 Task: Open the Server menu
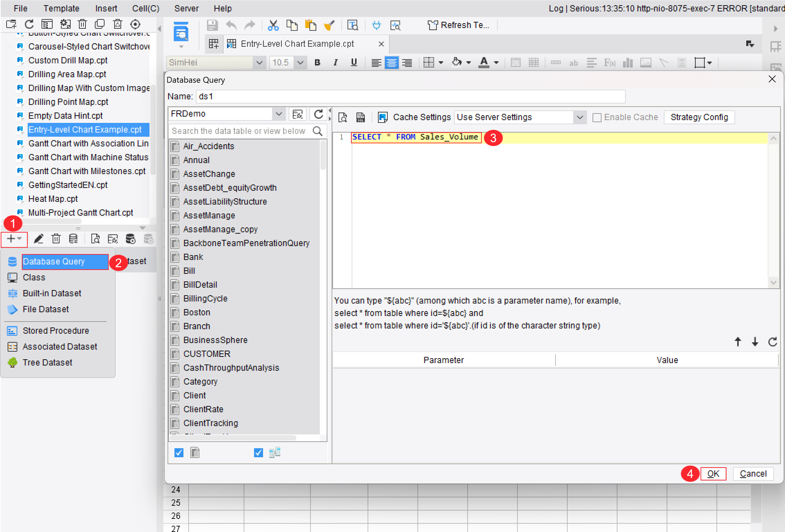[186, 8]
